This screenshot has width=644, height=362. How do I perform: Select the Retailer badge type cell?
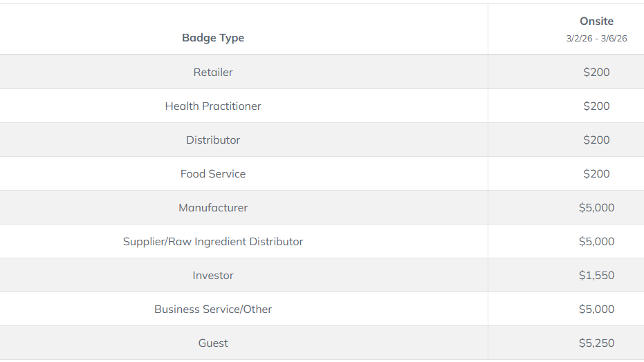coord(213,72)
